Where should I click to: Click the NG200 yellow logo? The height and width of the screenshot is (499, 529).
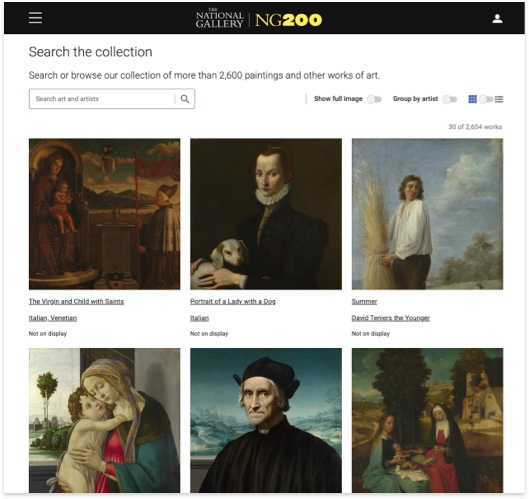click(288, 20)
